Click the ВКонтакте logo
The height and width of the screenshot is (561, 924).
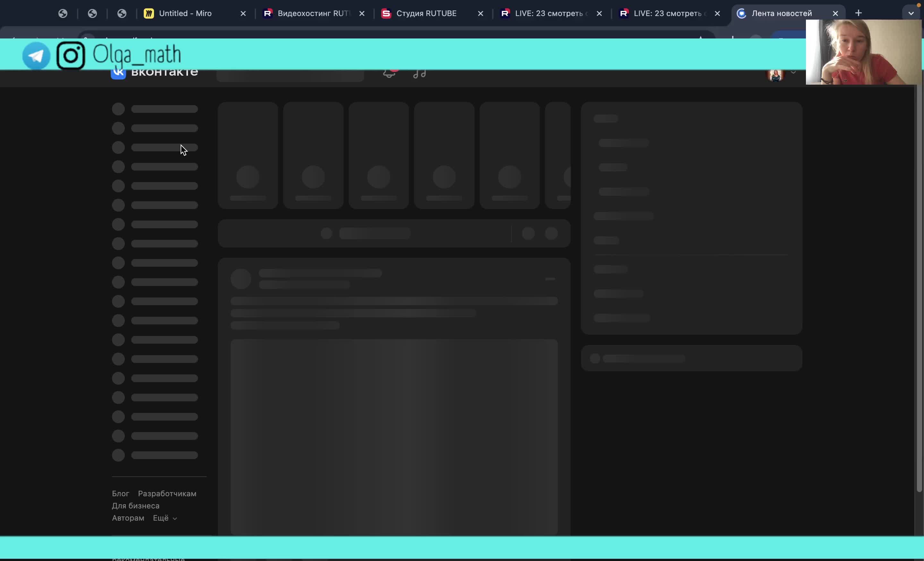[155, 72]
